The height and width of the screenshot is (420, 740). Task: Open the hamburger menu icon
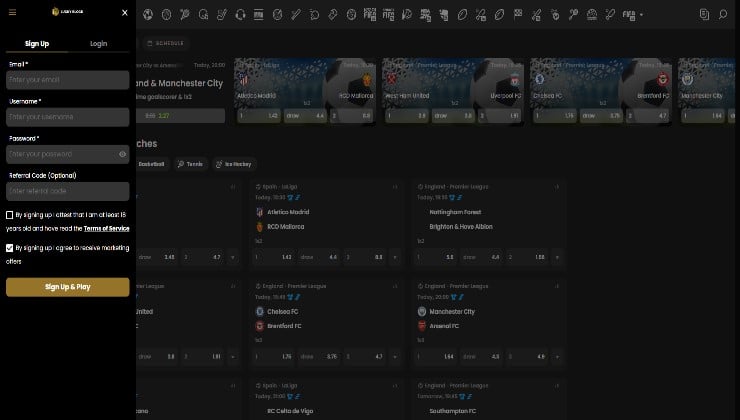point(12,12)
